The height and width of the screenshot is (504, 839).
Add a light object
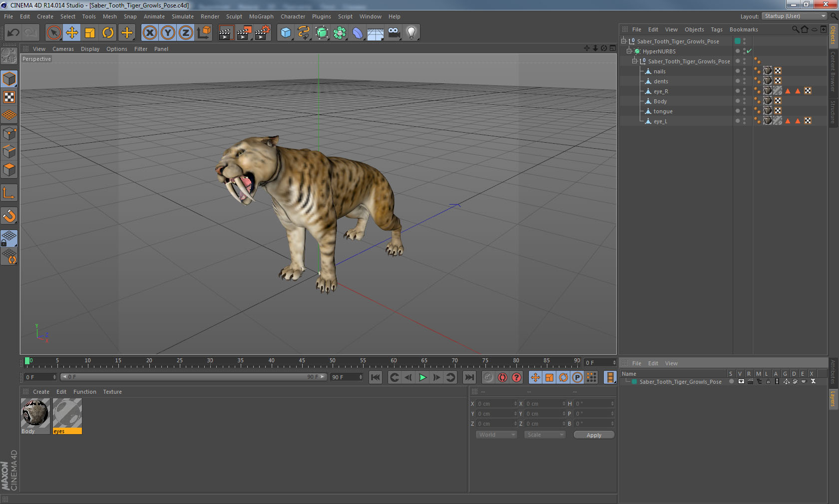[x=412, y=33]
